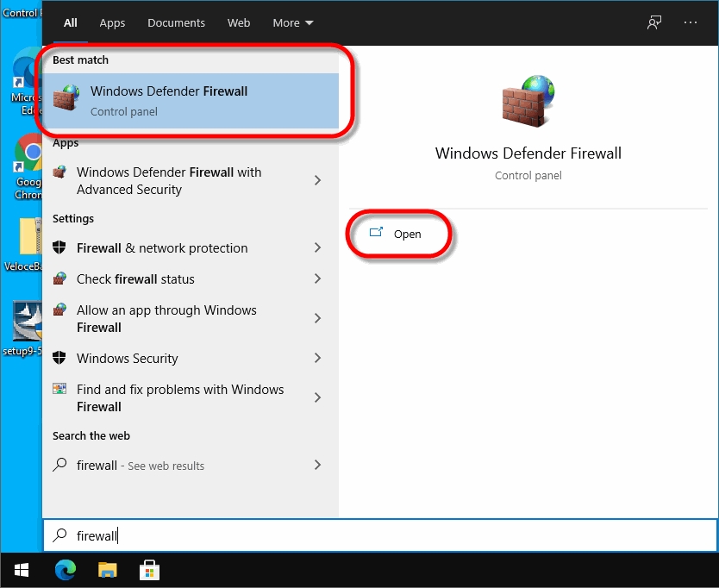Viewport: 719px width, 588px height.
Task: Click the feedback icon in search header
Action: coord(654,22)
